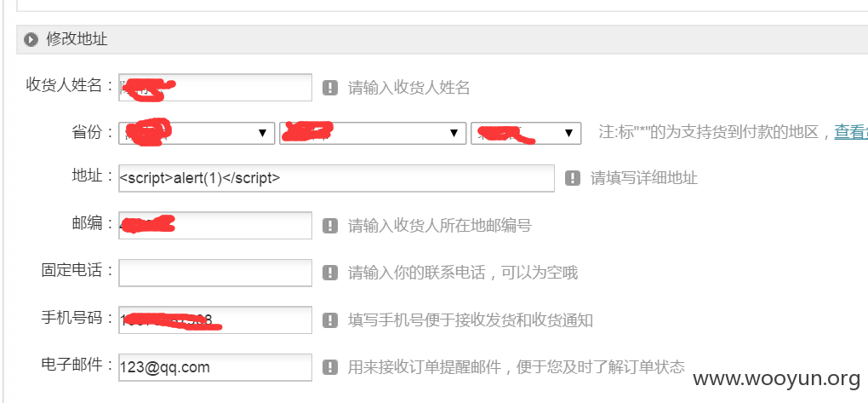Collapse the 修改地址 section arrow icon

[31, 39]
